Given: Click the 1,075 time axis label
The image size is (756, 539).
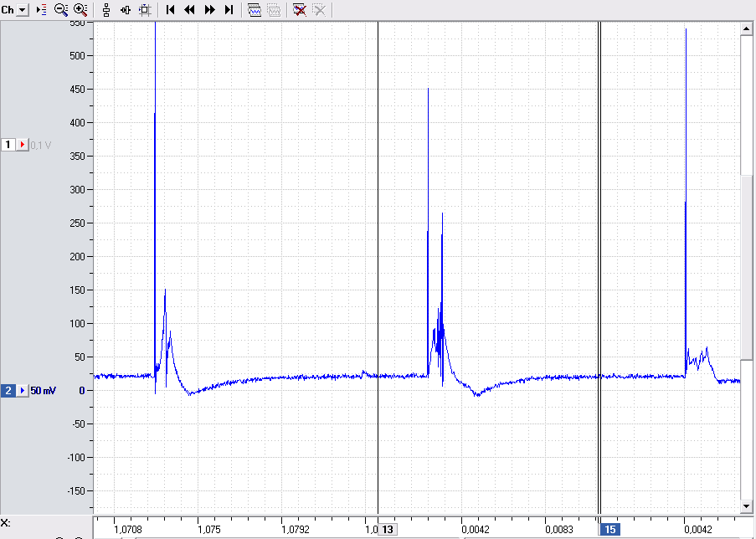Looking at the screenshot, I should click(x=209, y=530).
